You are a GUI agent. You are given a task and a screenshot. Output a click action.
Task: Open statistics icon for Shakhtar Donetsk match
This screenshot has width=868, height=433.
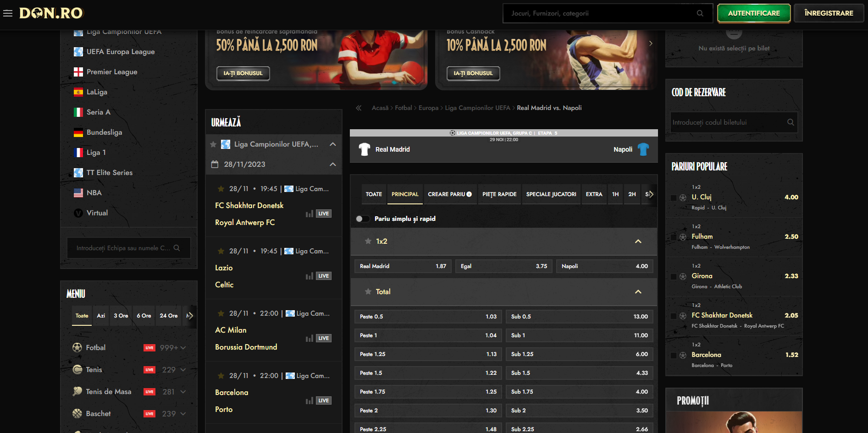point(310,214)
